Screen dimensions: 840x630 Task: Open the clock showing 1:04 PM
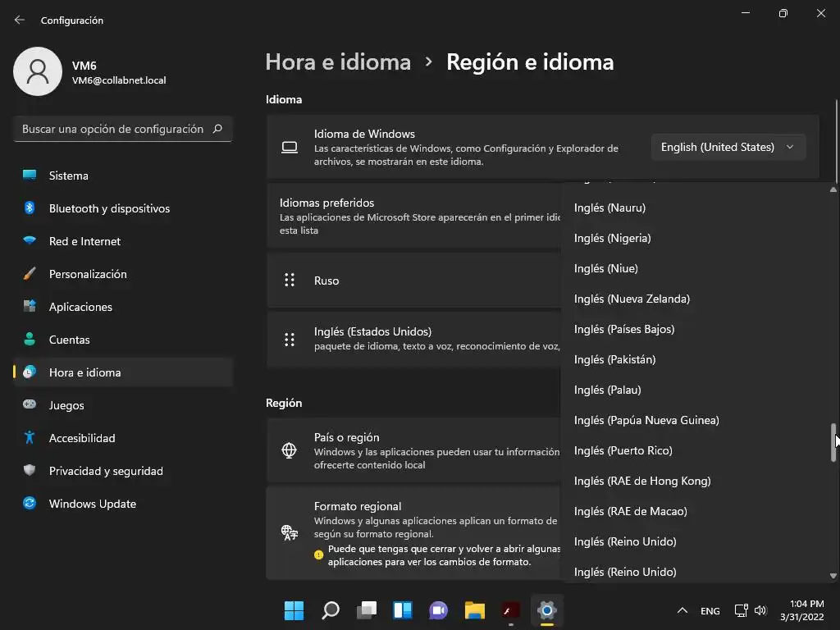point(802,610)
